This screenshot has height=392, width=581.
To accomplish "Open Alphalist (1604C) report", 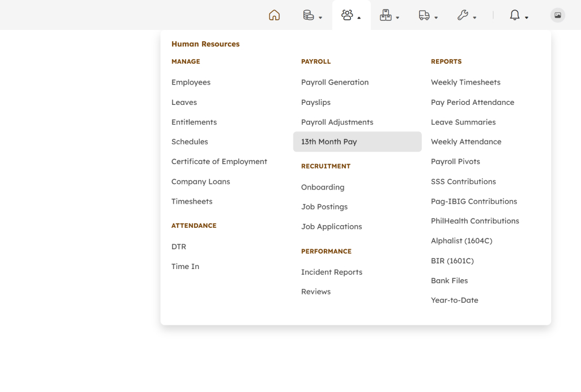I will (x=461, y=241).
